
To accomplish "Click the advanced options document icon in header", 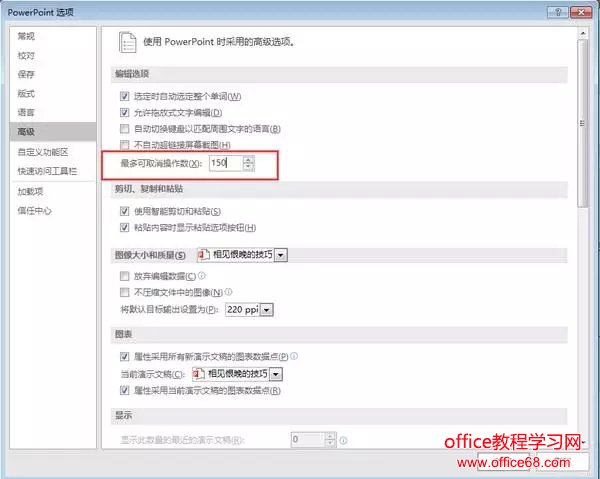I will pos(127,42).
